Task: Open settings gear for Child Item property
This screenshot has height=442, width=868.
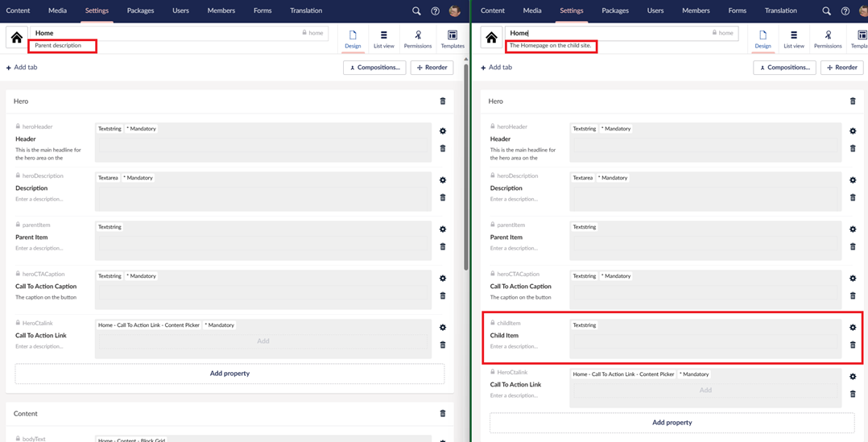Action: (853, 328)
